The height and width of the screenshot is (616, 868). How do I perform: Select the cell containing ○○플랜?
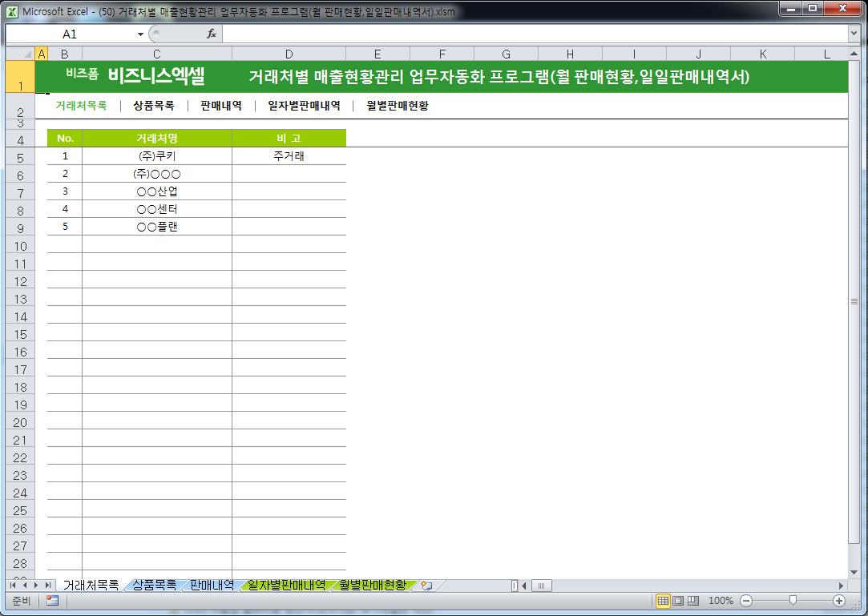[x=156, y=227]
